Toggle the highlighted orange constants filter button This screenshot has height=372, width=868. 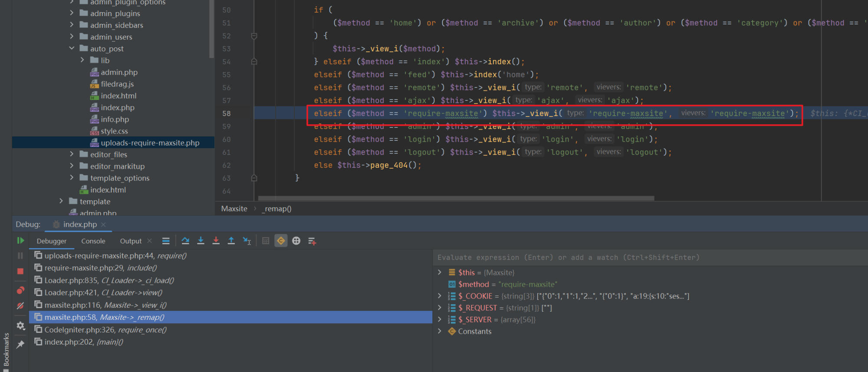[x=281, y=241]
